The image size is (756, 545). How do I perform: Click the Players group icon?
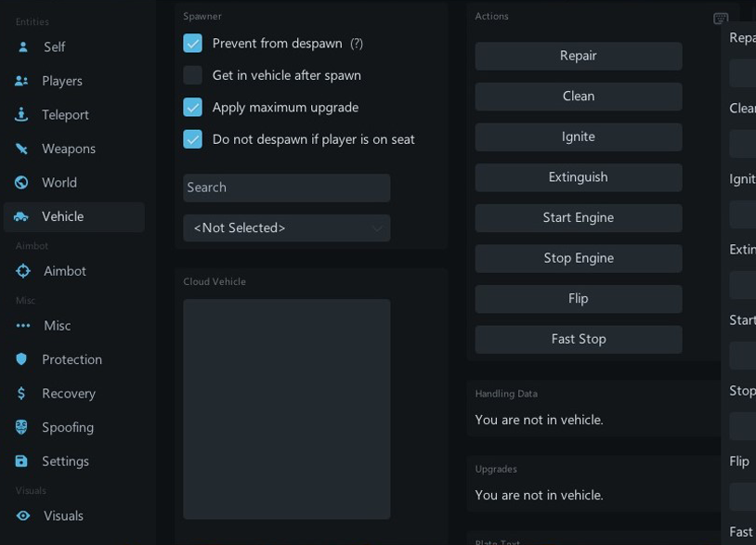(x=21, y=81)
